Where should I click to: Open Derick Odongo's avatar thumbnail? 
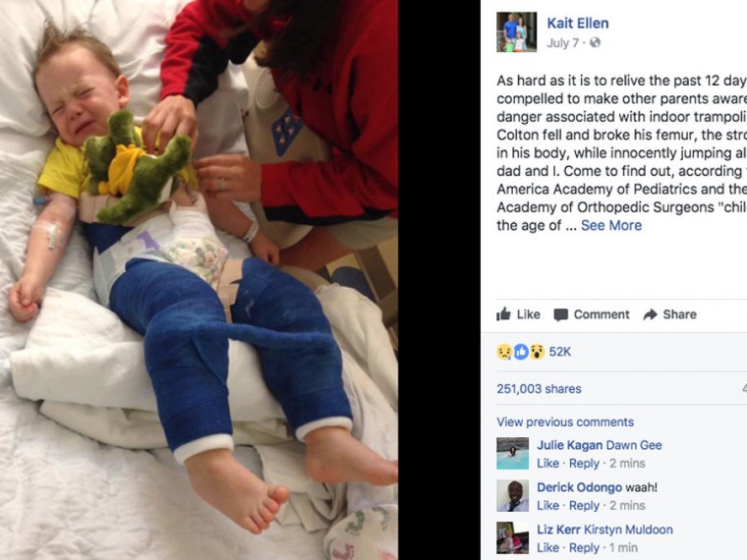point(513,496)
